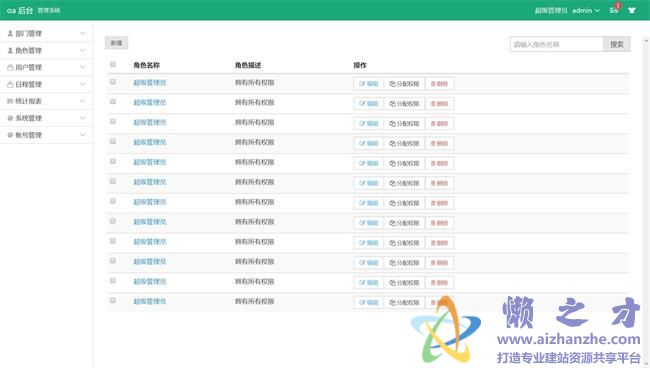
Task: Click 分配权限 in the third role row
Action: 404,123
